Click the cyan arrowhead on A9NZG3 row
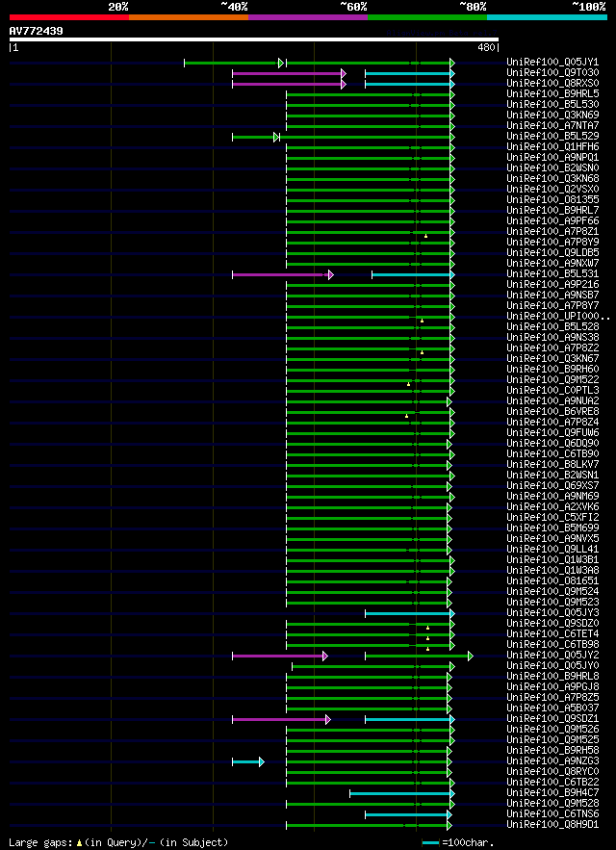The image size is (616, 850). [262, 761]
